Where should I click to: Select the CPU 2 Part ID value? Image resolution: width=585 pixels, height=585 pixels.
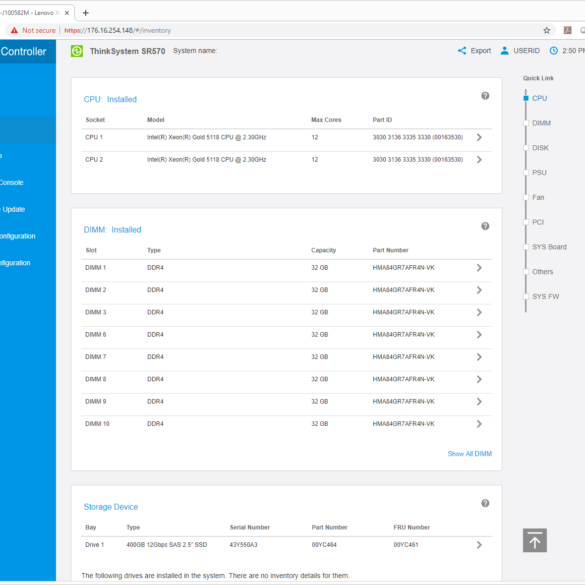tap(417, 160)
